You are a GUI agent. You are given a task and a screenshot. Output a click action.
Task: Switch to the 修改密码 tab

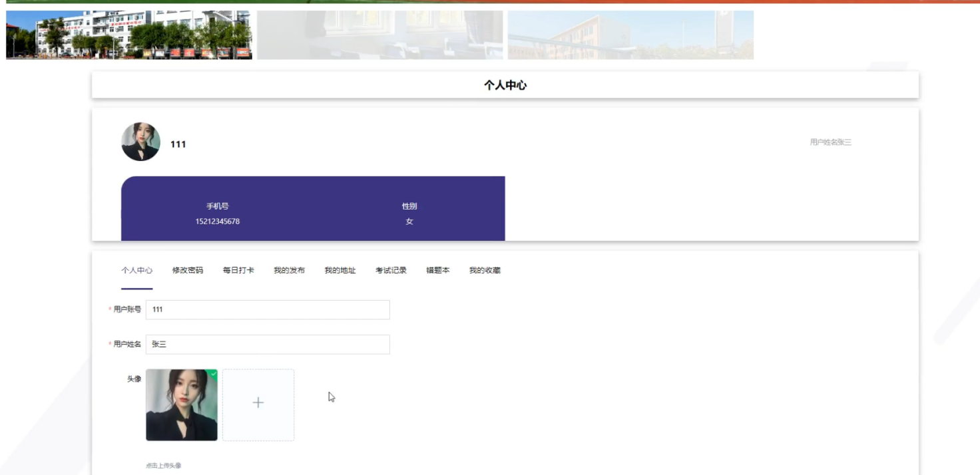pyautogui.click(x=188, y=271)
